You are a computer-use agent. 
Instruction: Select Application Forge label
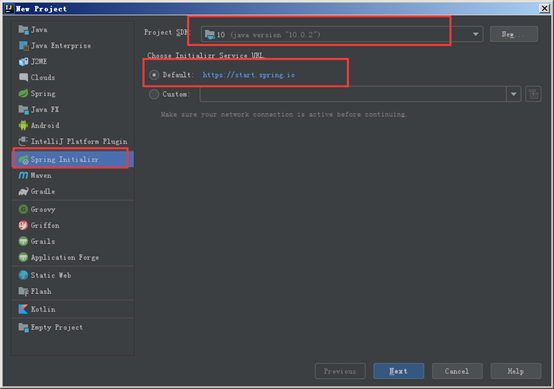[x=65, y=258]
